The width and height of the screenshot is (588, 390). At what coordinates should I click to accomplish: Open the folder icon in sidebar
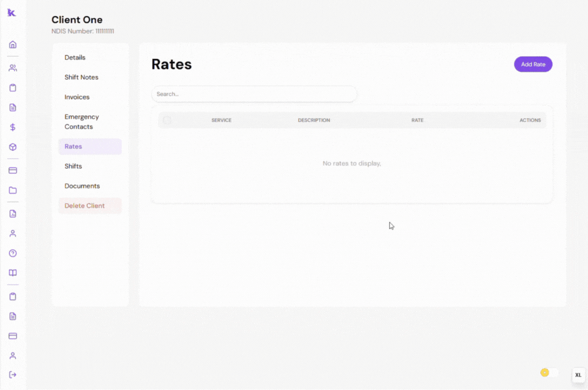pos(13,190)
